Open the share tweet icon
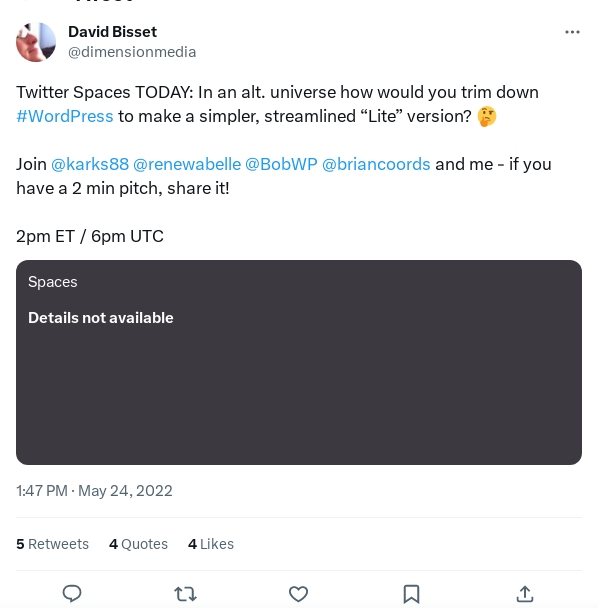 [x=525, y=594]
